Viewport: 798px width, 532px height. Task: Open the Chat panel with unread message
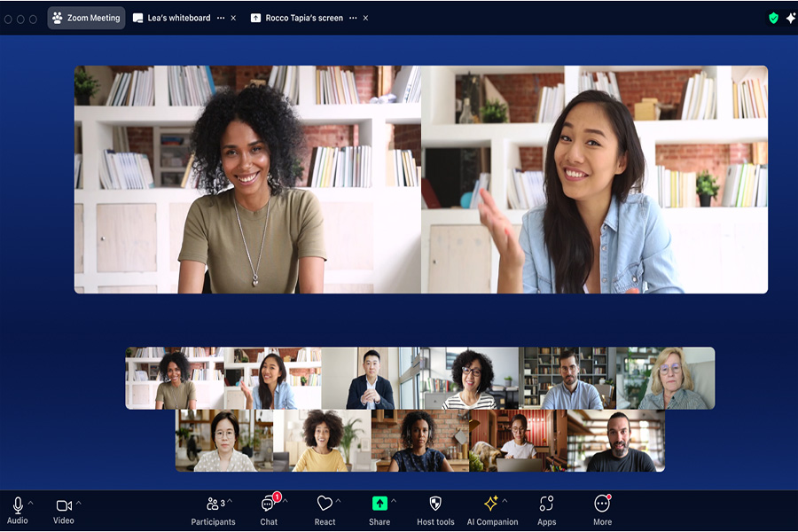(268, 505)
